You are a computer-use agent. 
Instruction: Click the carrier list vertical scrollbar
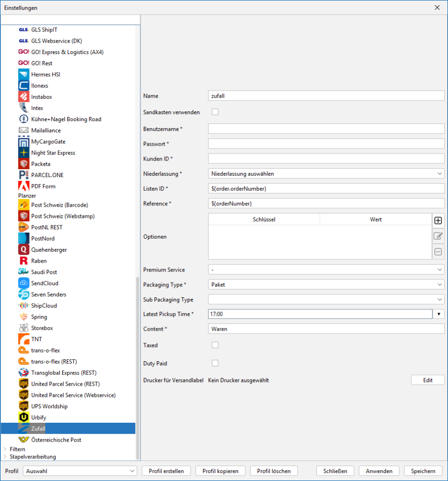click(137, 366)
